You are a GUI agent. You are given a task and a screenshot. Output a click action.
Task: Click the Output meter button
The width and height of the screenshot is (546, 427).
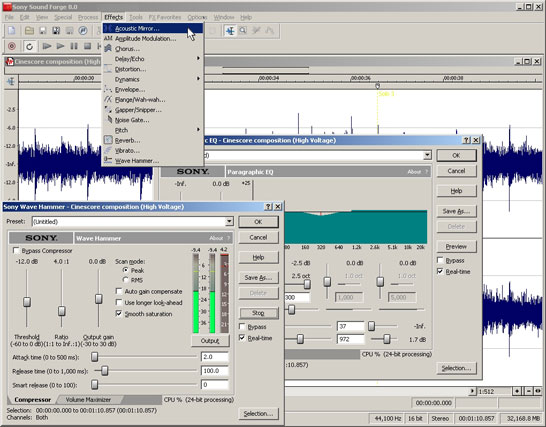click(x=210, y=341)
